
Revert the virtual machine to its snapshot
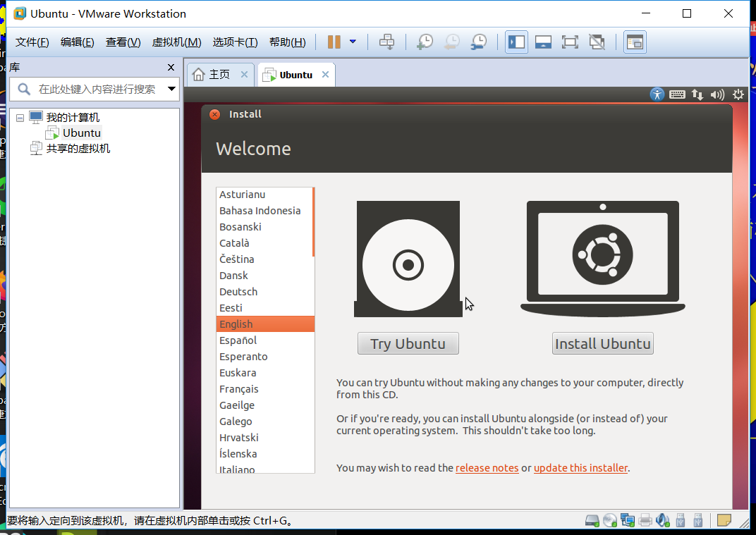coord(452,42)
